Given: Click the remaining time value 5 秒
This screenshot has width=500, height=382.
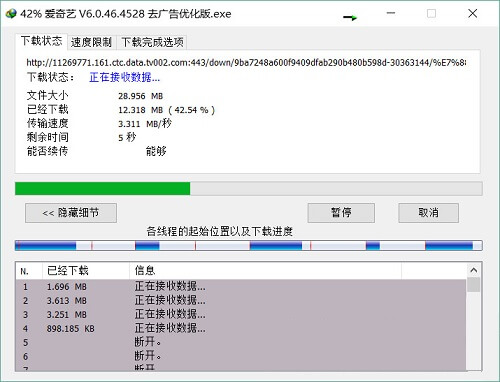Looking at the screenshot, I should (x=127, y=137).
